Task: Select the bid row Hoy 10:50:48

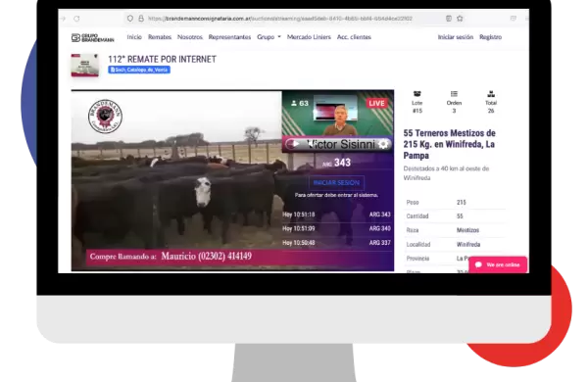Action: pos(336,243)
